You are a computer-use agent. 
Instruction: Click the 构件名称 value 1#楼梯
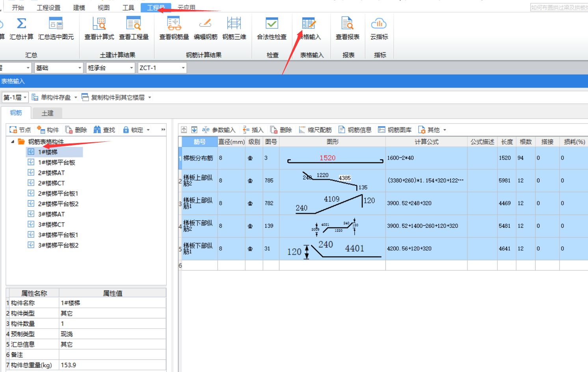tap(112, 303)
